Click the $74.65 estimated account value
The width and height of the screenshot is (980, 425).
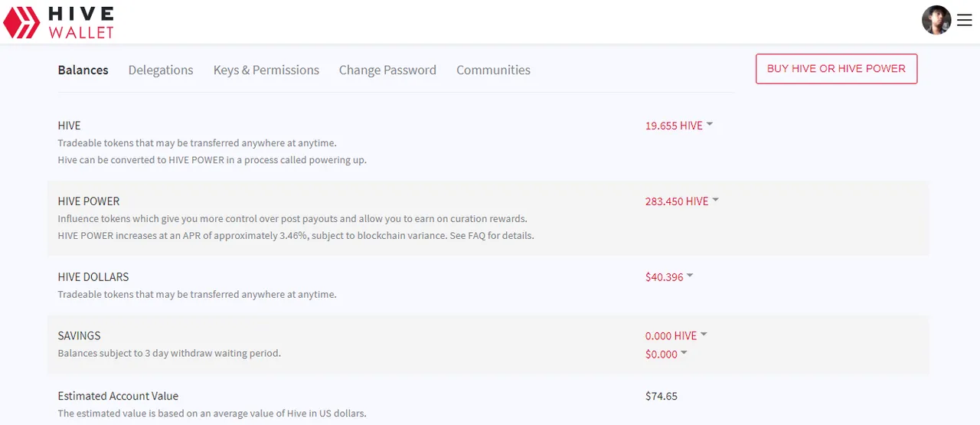[x=661, y=396]
